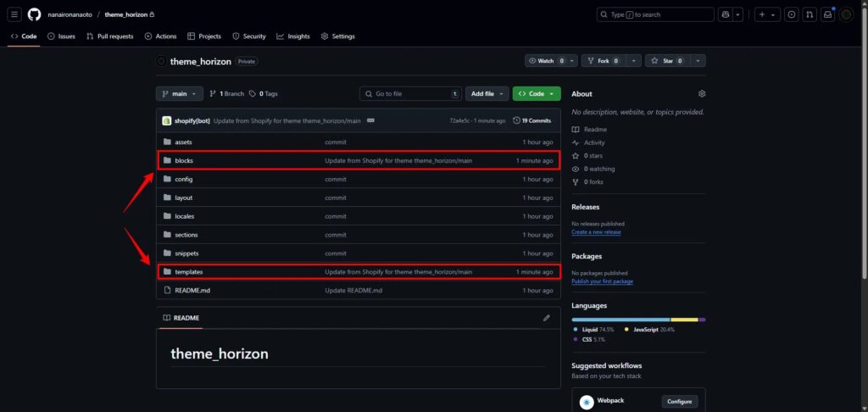Focus the Type / to search field

(x=655, y=14)
